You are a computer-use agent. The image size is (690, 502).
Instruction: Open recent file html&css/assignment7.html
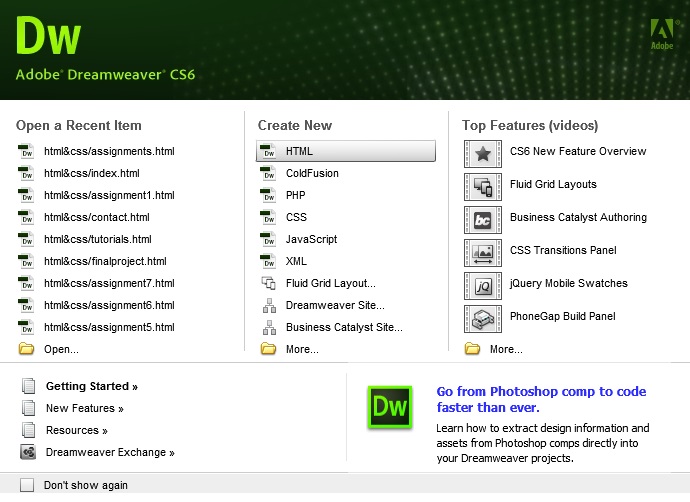[109, 283]
